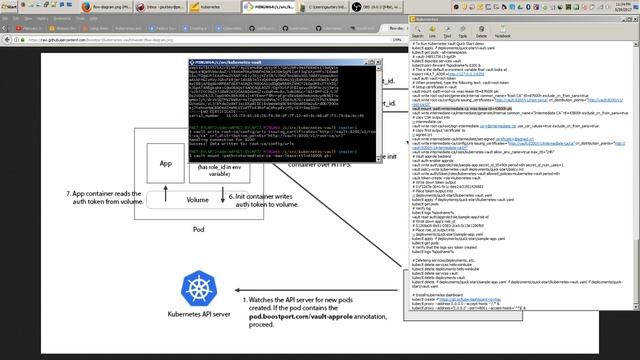This screenshot has height=360, width=640.
Task: Switch to Firefox flow-diagram.png taskbar item
Action: tap(106, 7)
